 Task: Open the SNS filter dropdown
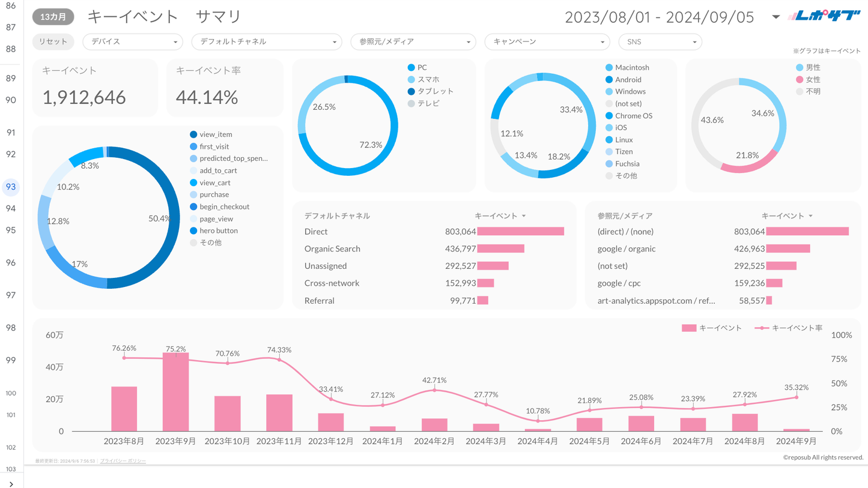(x=660, y=42)
